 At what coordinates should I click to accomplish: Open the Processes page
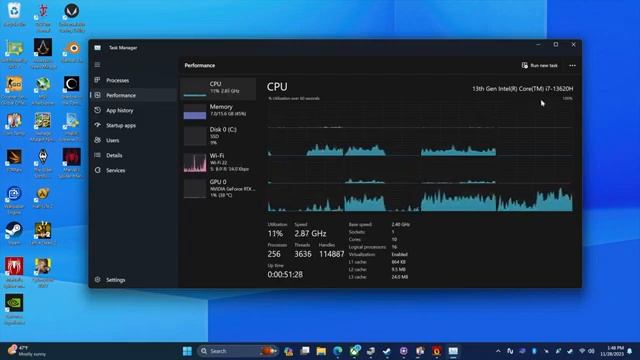[x=133, y=80]
